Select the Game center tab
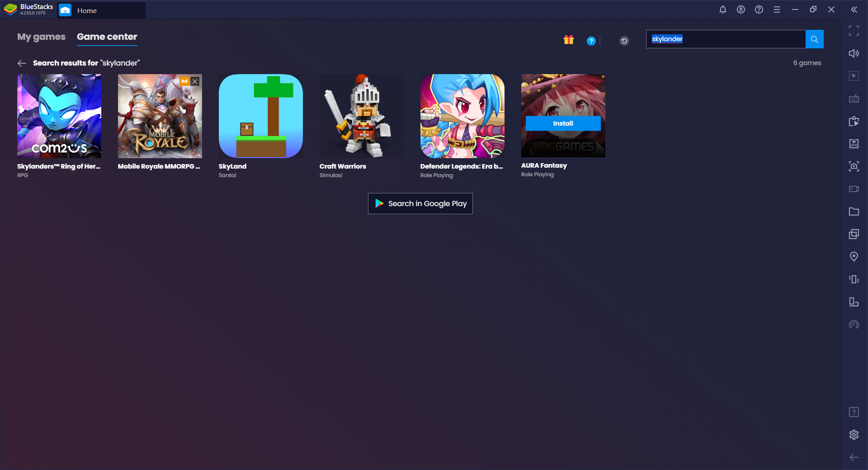868x470 pixels. pyautogui.click(x=107, y=37)
